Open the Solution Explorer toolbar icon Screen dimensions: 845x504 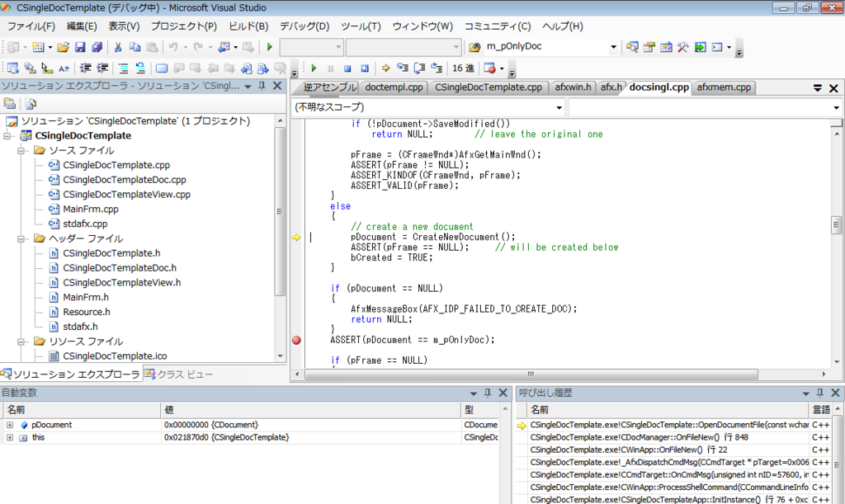pos(632,47)
